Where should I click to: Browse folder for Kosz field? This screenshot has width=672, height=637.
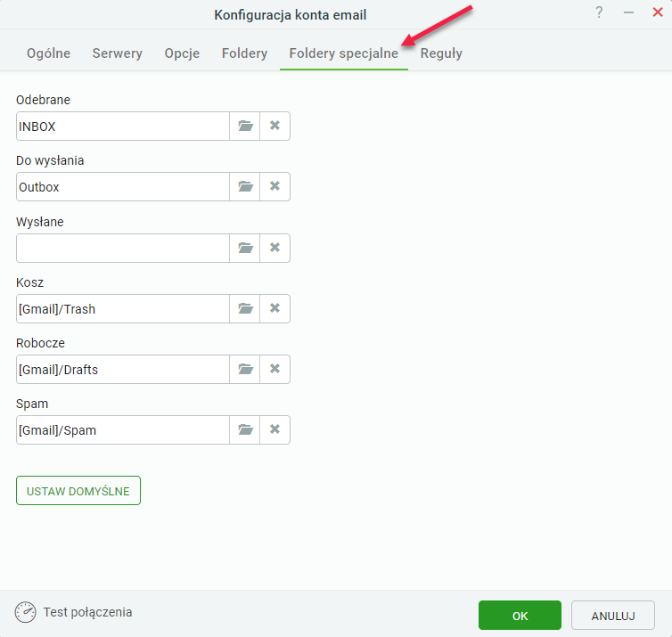click(245, 308)
